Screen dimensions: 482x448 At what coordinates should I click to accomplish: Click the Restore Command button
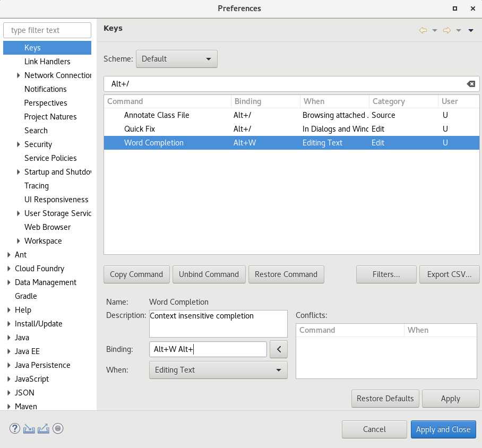click(286, 274)
